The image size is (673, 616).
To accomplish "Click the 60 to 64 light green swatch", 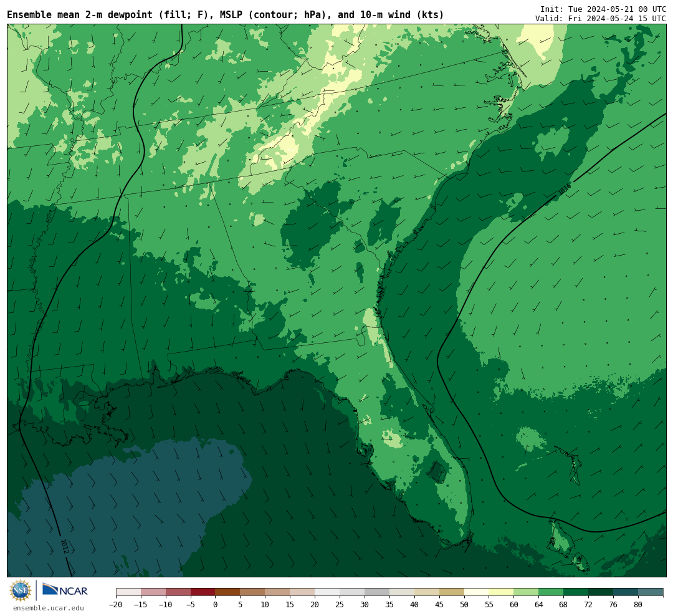I will tap(526, 592).
